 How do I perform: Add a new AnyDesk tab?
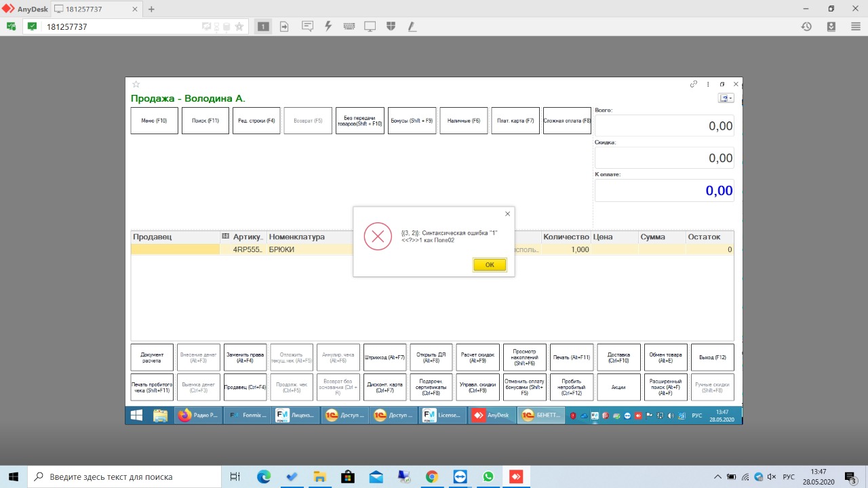pos(151,9)
